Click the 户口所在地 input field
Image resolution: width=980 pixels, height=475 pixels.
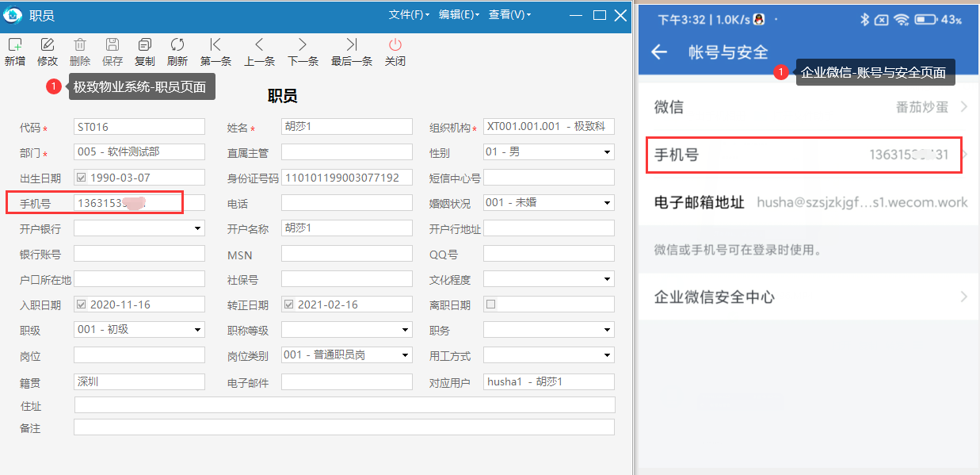click(139, 279)
